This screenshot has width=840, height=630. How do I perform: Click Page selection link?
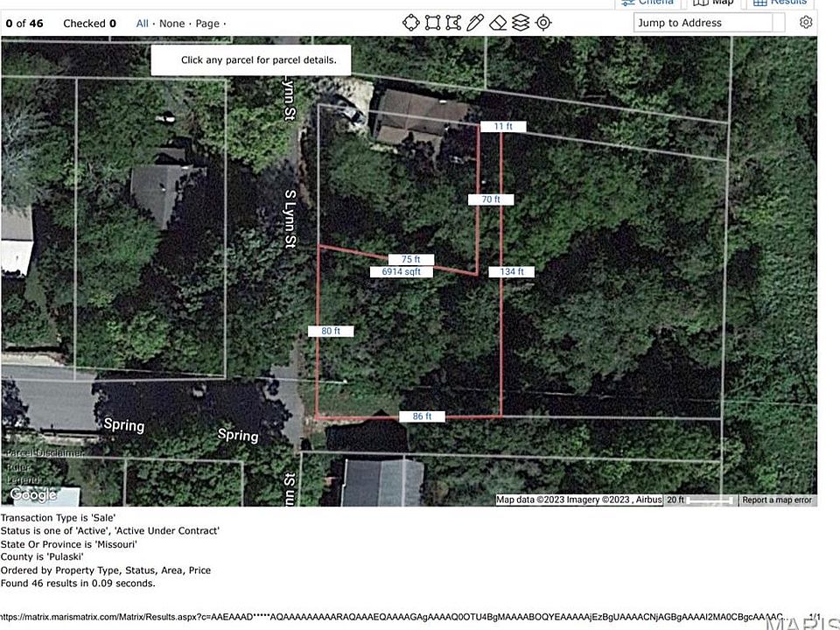(x=207, y=24)
